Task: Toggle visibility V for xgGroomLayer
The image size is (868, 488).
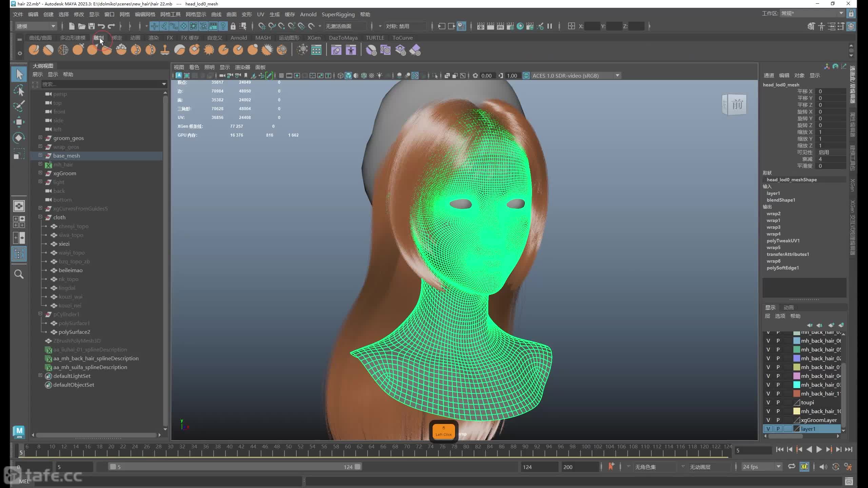Action: coord(768,420)
